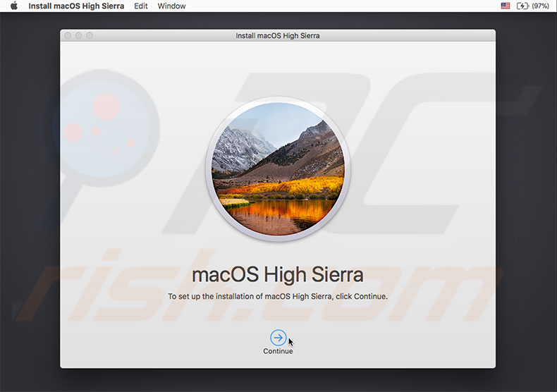This screenshot has height=392, width=557.
Task: Click the large macOS High Sierra heading
Action: pyautogui.click(x=278, y=274)
